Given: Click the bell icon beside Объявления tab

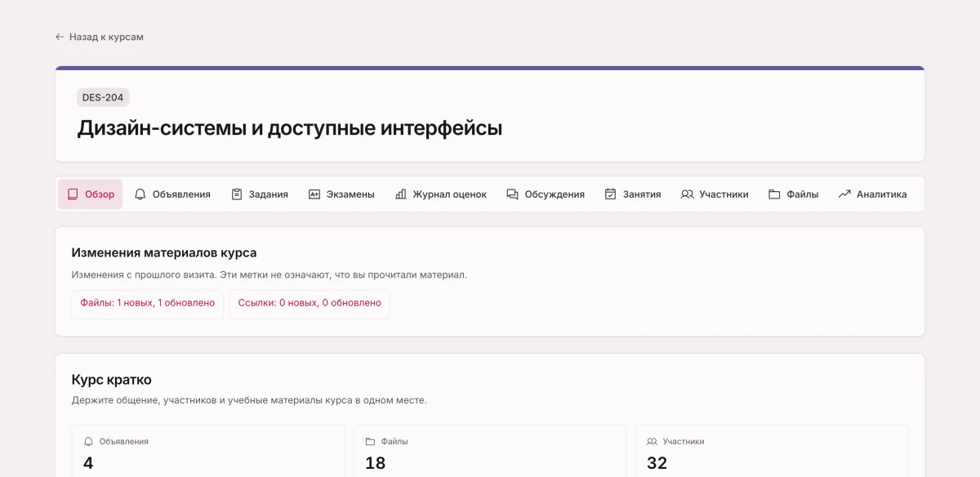Looking at the screenshot, I should pyautogui.click(x=140, y=194).
